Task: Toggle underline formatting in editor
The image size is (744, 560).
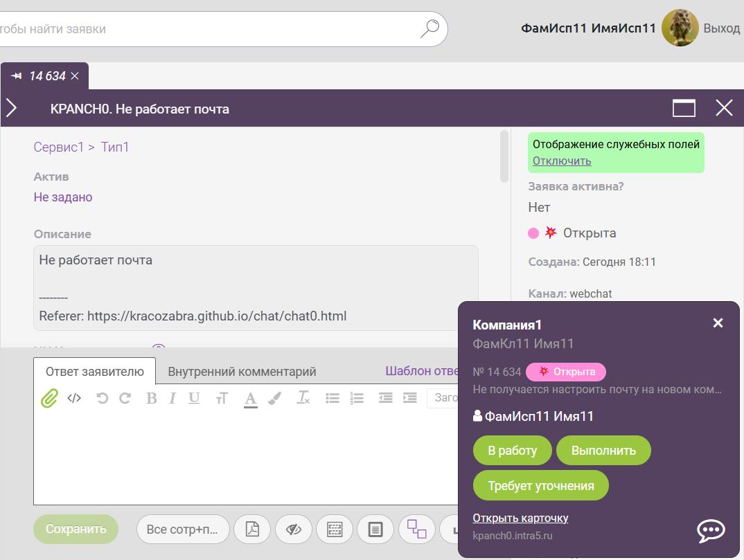Action: 194,398
